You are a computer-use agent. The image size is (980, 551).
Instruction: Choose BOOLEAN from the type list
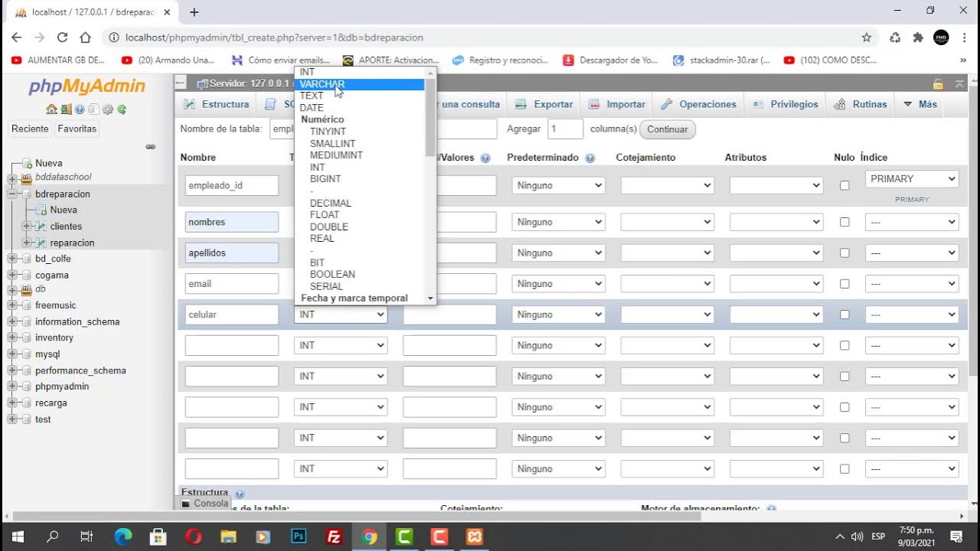(360, 274)
